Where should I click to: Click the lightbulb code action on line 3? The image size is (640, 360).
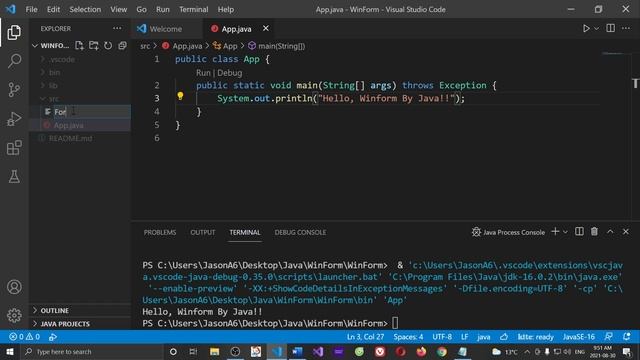click(180, 96)
